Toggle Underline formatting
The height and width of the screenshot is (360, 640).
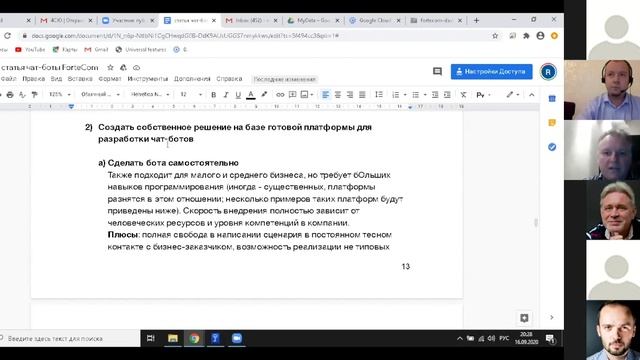coord(238,95)
